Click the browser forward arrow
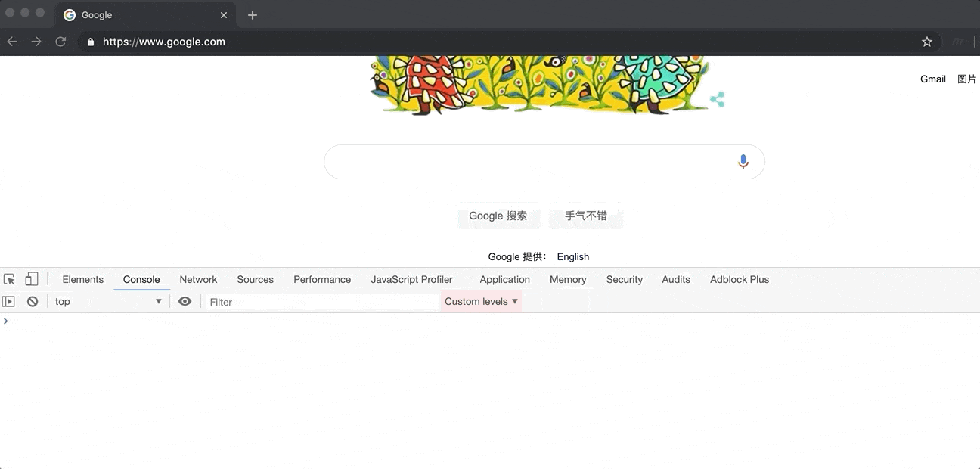980x469 pixels. (36, 42)
